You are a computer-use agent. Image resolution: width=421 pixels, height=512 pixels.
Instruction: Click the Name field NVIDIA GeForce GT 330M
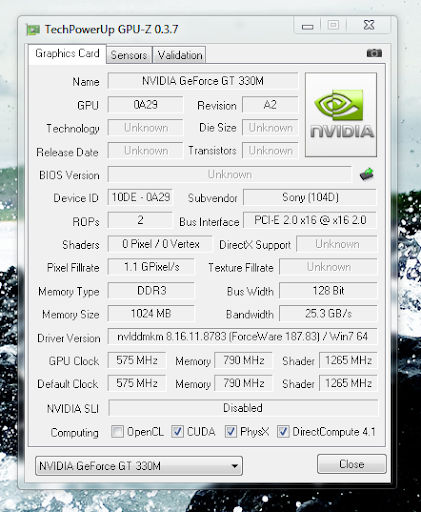coord(203,81)
